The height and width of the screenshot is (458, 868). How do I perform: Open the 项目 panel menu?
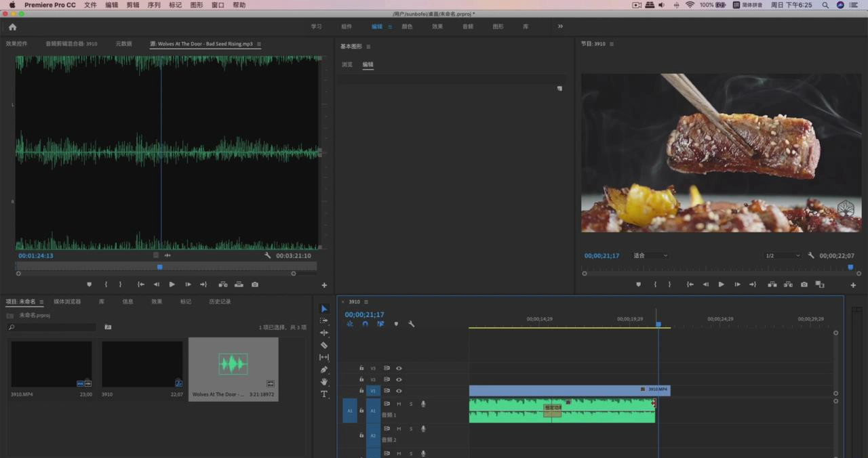point(41,301)
